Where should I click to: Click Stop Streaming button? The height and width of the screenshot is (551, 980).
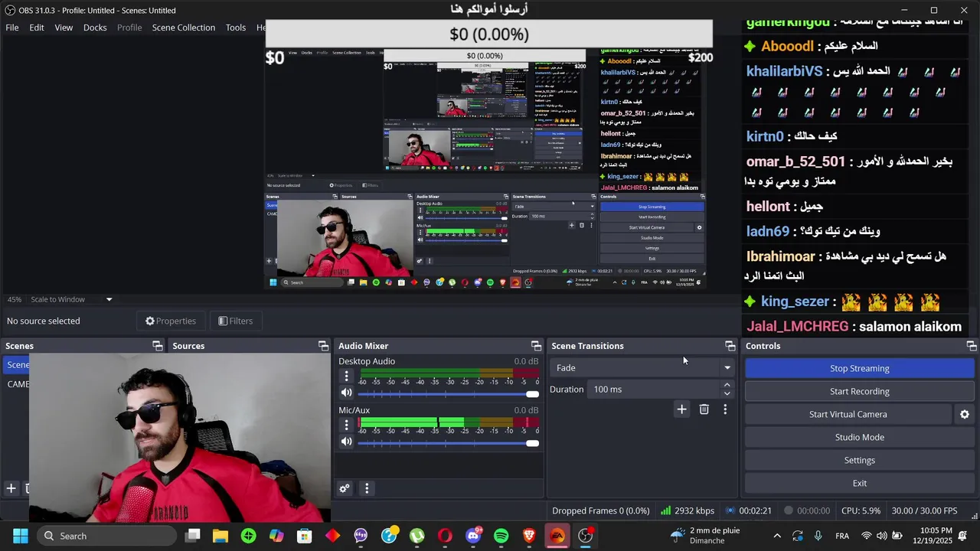859,368
